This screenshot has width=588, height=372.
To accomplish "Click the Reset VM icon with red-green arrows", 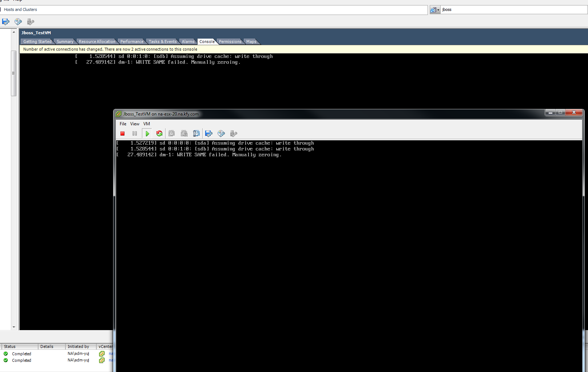I will pyautogui.click(x=159, y=134).
